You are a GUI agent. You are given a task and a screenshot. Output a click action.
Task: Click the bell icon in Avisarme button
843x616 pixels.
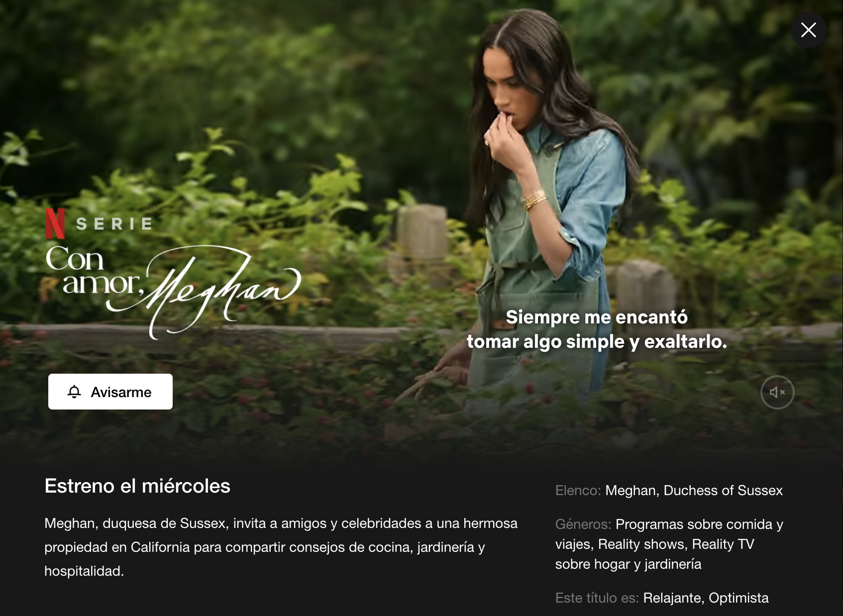pos(74,392)
